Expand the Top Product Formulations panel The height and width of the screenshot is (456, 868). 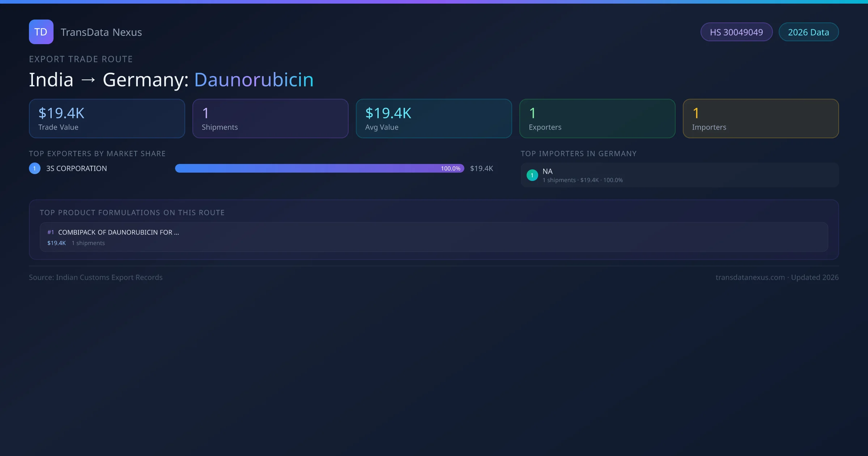click(434, 230)
